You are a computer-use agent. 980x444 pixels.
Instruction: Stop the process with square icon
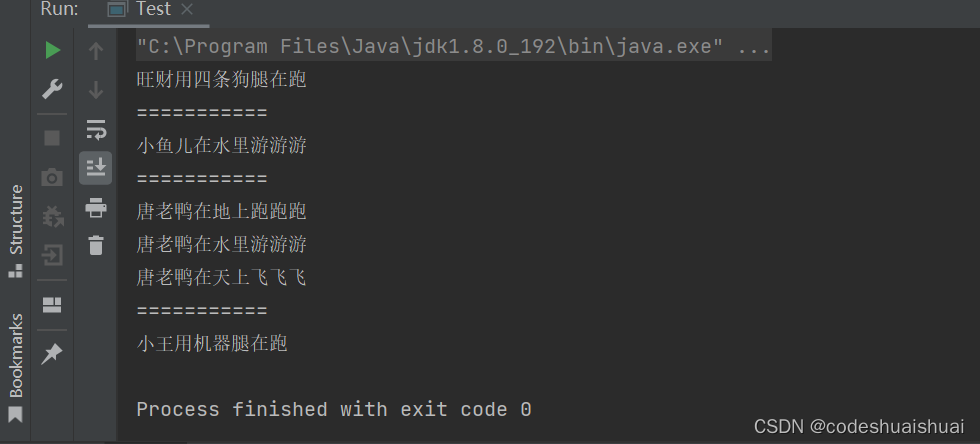(x=52, y=138)
